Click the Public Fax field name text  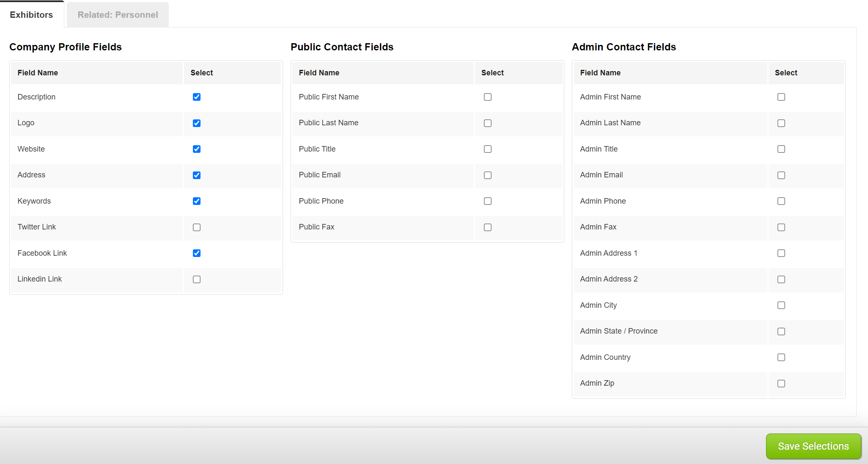316,227
